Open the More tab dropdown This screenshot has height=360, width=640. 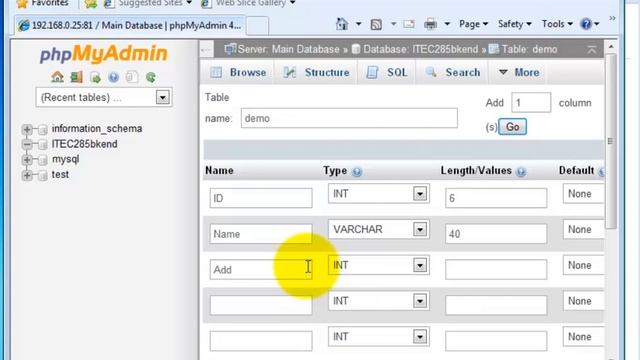[519, 73]
